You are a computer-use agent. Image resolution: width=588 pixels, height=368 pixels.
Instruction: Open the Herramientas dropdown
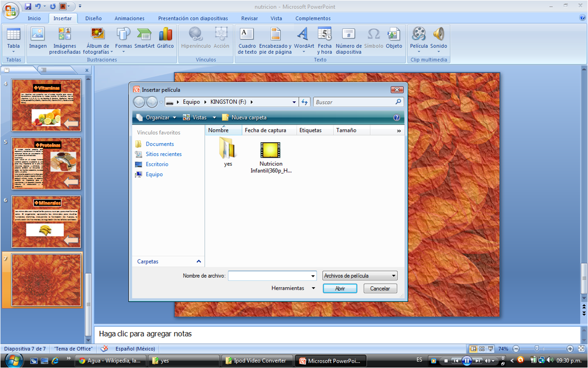point(294,288)
